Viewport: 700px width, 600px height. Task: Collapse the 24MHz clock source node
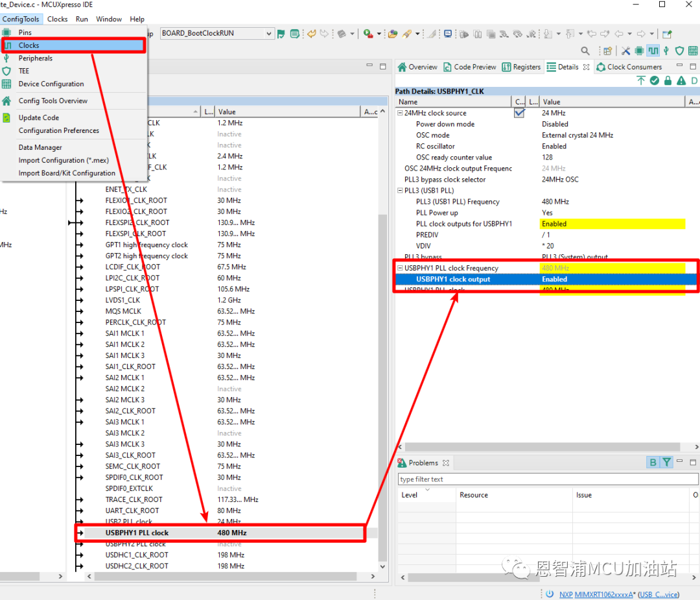pyautogui.click(x=400, y=113)
